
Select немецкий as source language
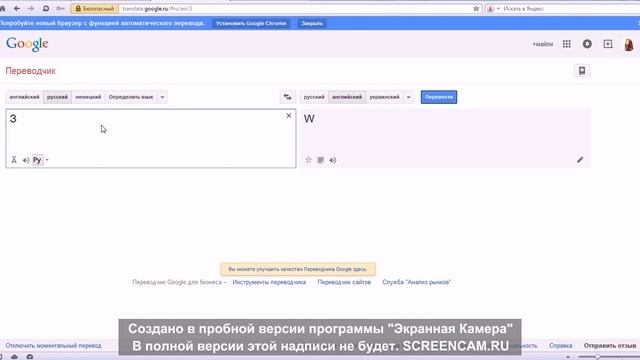click(88, 97)
